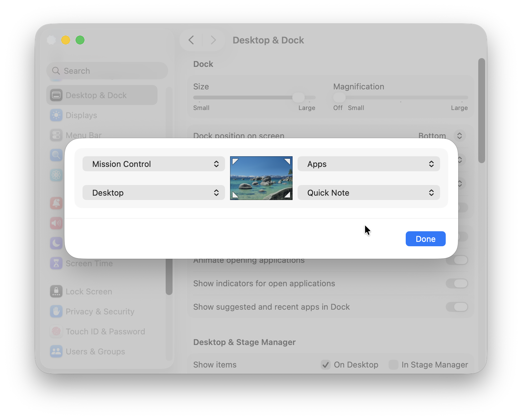Open Screen Time via its hourglass icon
Image resolution: width=522 pixels, height=420 pixels.
[x=56, y=263]
